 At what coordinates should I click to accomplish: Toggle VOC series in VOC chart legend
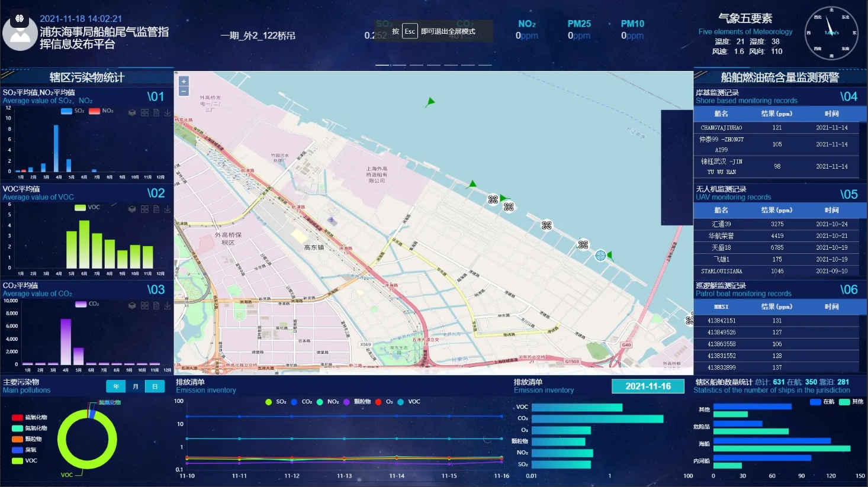point(87,207)
